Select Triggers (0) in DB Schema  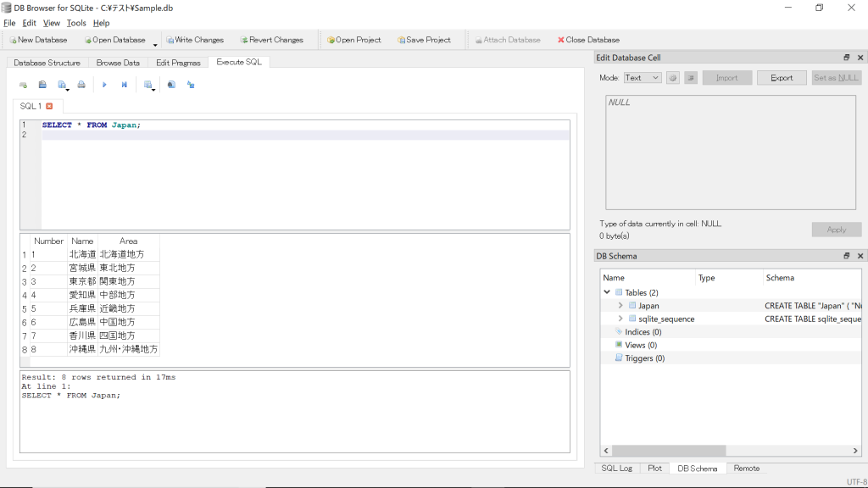644,358
